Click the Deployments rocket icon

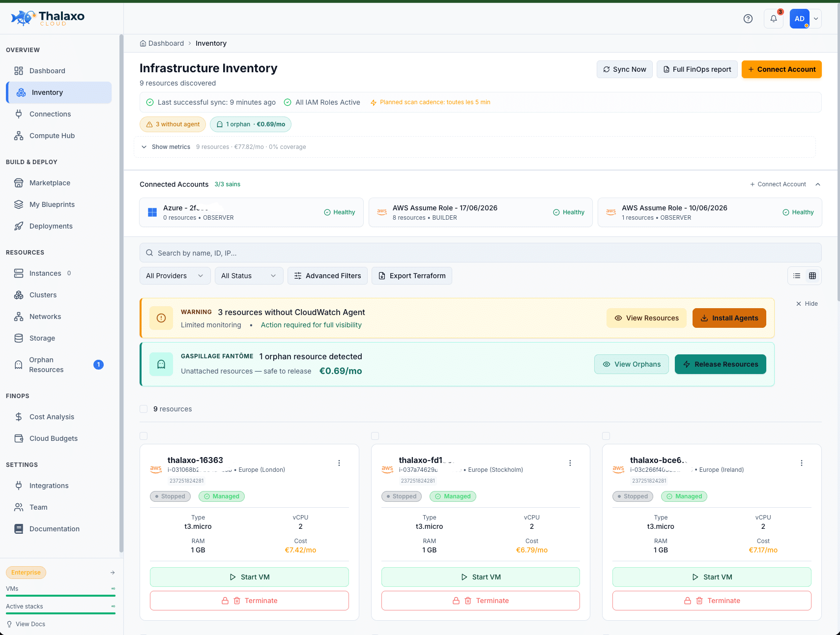click(x=19, y=226)
